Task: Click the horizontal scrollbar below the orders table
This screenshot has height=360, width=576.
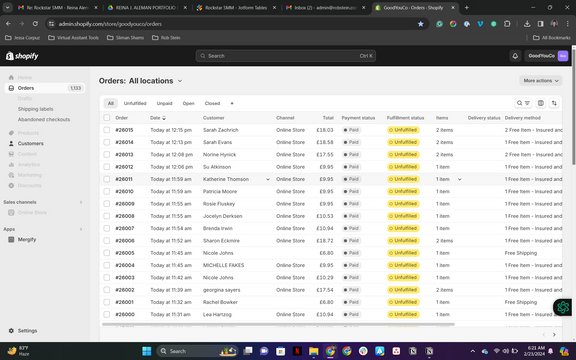Action: point(278,324)
